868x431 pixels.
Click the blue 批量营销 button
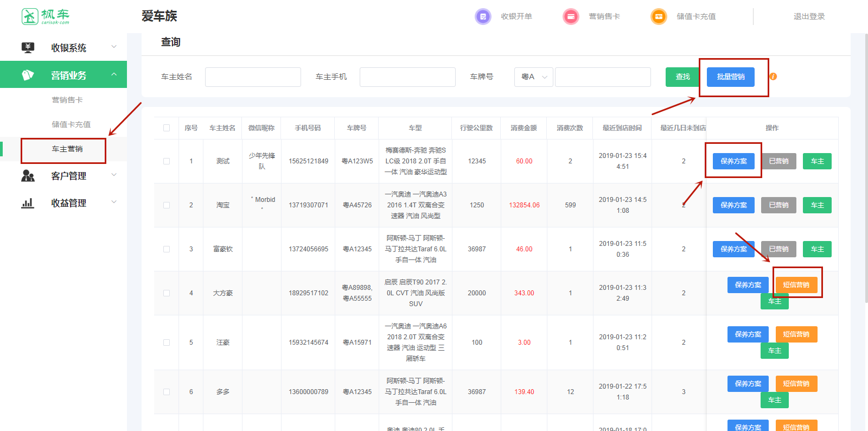point(730,77)
